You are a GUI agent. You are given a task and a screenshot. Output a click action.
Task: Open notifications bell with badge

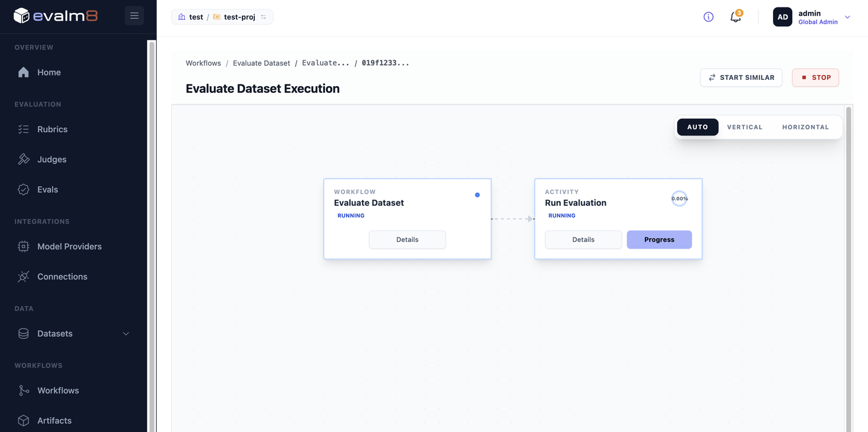point(736,17)
